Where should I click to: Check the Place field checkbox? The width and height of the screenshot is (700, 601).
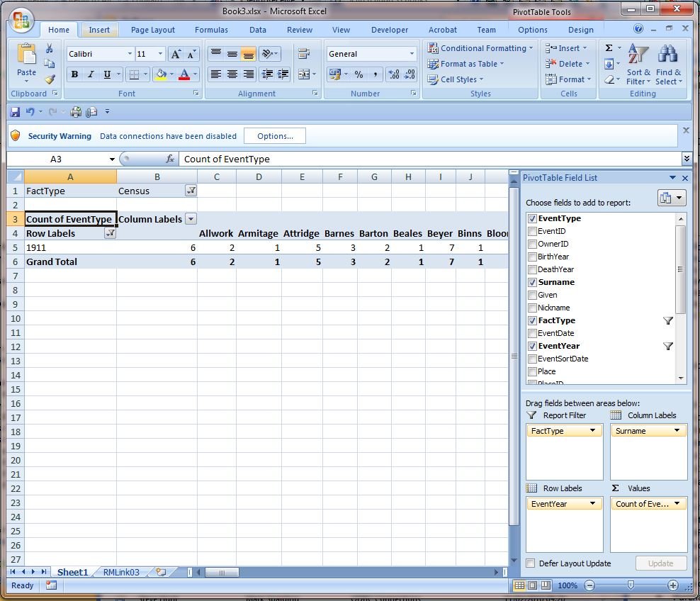tap(532, 371)
